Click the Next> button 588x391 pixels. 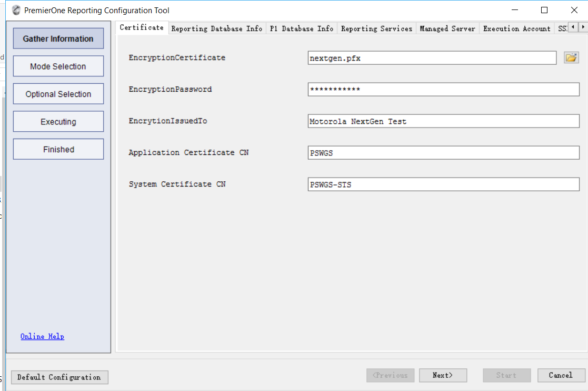pyautogui.click(x=443, y=375)
